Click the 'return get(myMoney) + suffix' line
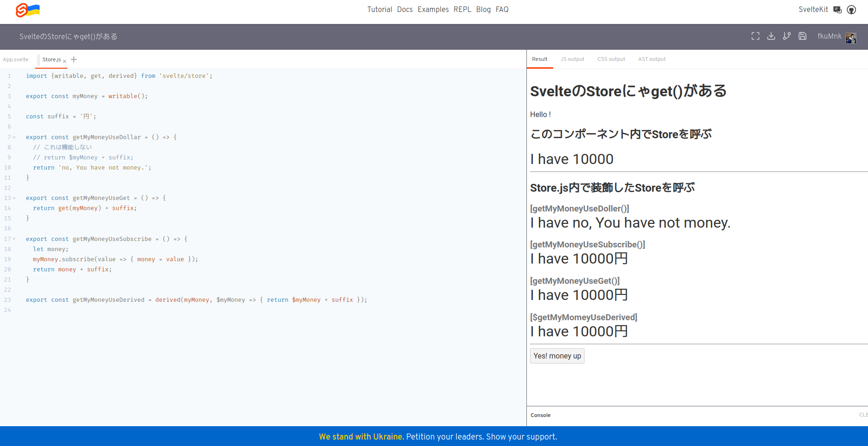868x446 pixels. (85, 208)
